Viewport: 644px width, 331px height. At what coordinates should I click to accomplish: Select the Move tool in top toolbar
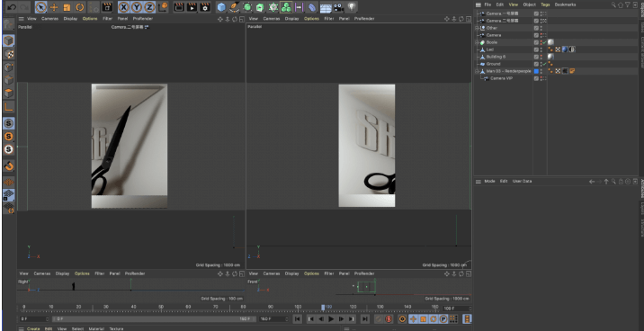coord(54,7)
